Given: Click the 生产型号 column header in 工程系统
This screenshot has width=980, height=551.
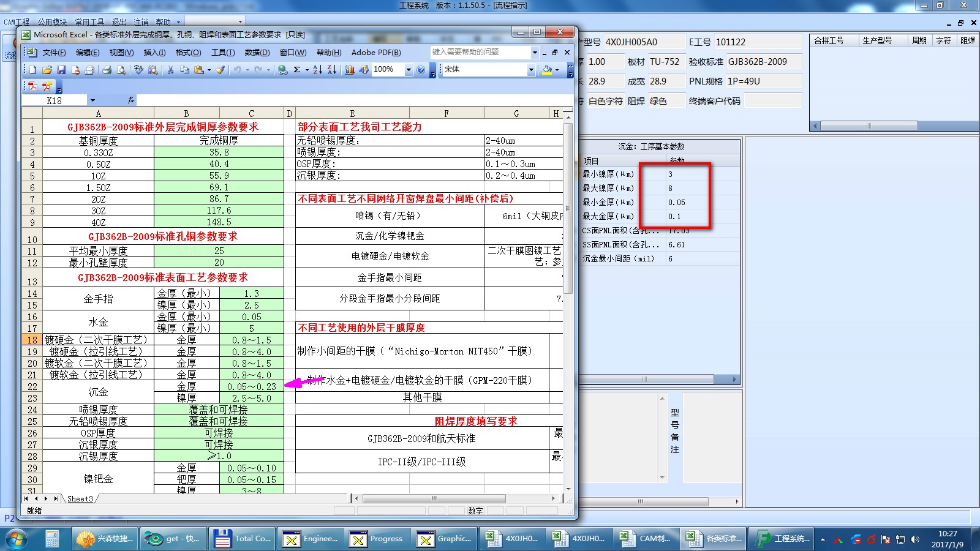Looking at the screenshot, I should [877, 40].
